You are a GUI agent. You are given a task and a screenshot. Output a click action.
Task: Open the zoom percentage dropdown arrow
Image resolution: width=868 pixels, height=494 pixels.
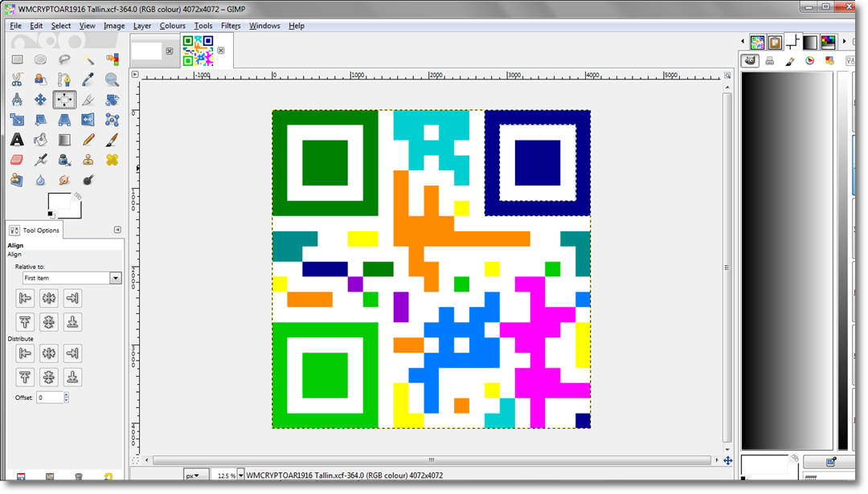241,476
